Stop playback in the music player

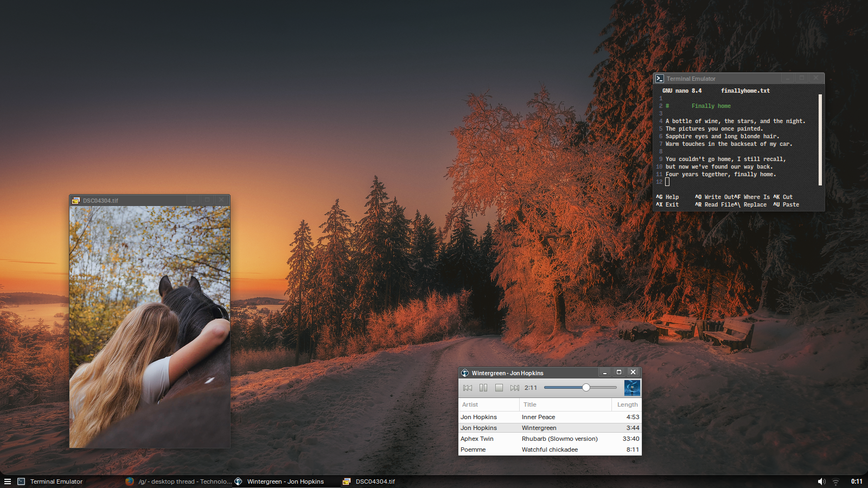click(x=499, y=388)
